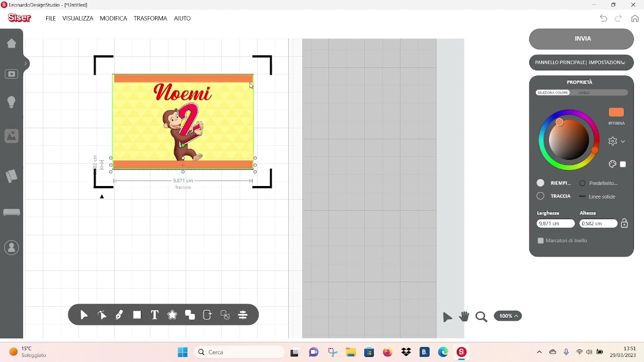Click the resize duplicate tool icon
The image size is (644, 362).
tap(225, 315)
